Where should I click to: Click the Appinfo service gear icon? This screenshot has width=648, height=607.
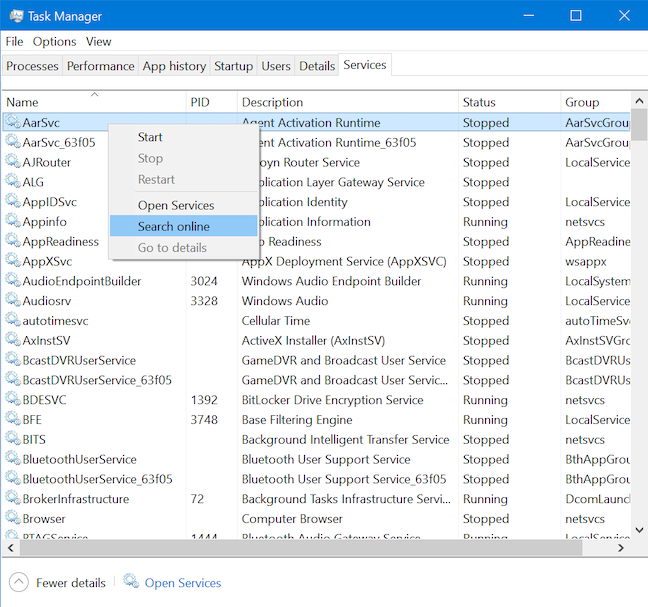click(13, 221)
